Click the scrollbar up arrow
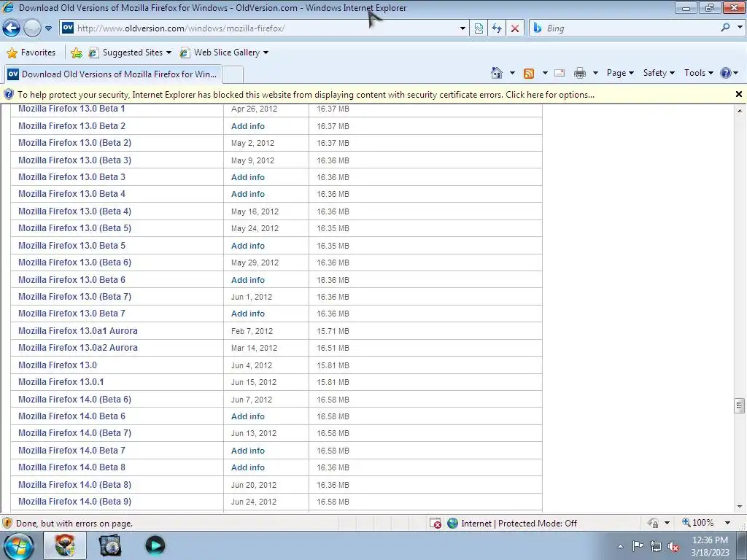This screenshot has height=560, width=747. pyautogui.click(x=739, y=111)
